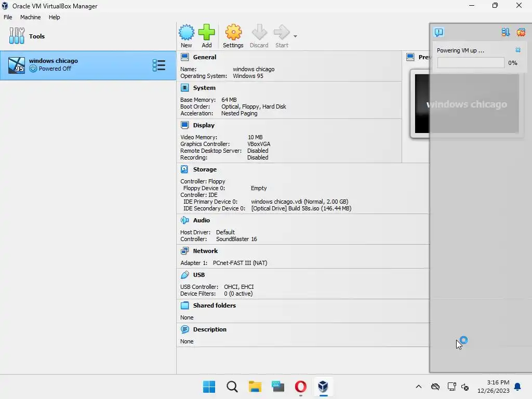Screen dimensions: 532x399
Task: Open the Opera browser taskbar icon
Action: tap(301, 387)
